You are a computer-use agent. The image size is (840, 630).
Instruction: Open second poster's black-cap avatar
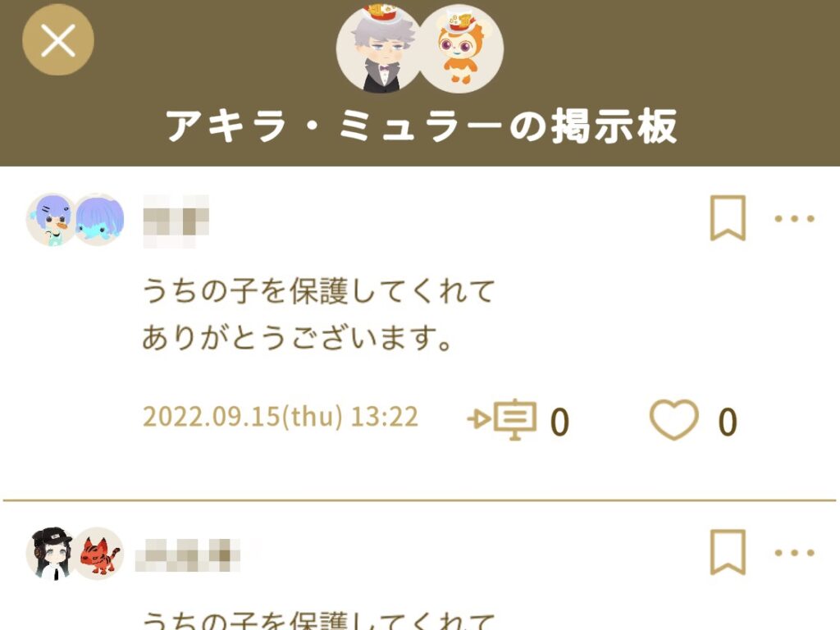click(x=51, y=554)
